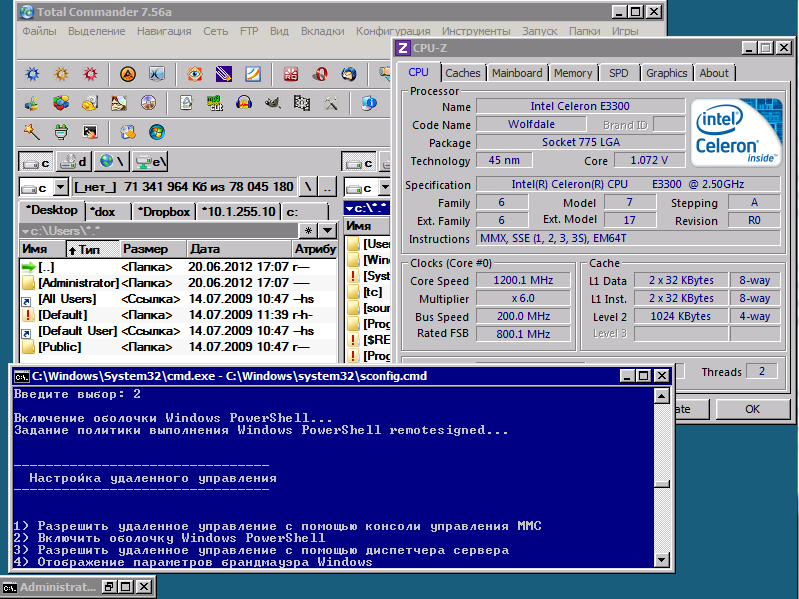Screen dimensions: 799x599
Task: Click the magic wand toolbar icon
Action: pos(32,132)
